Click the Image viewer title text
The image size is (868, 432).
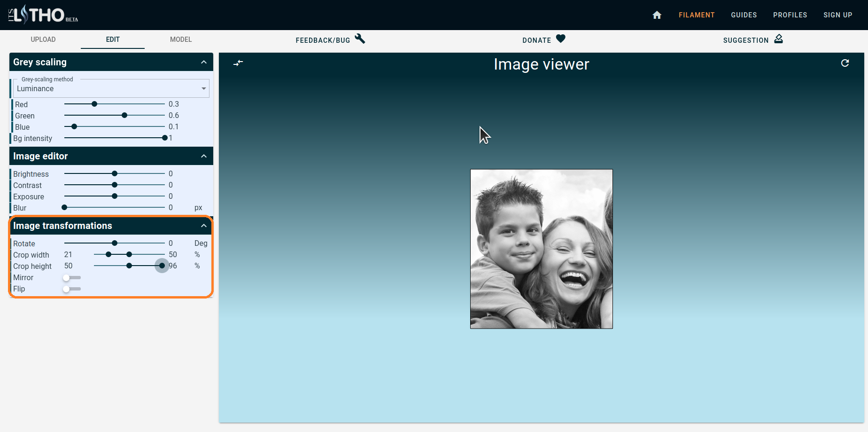click(x=542, y=64)
